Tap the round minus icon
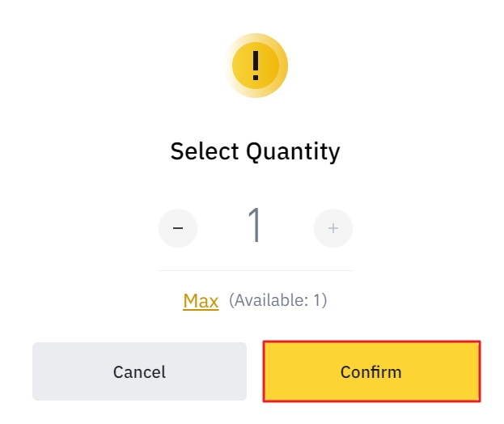 178,228
